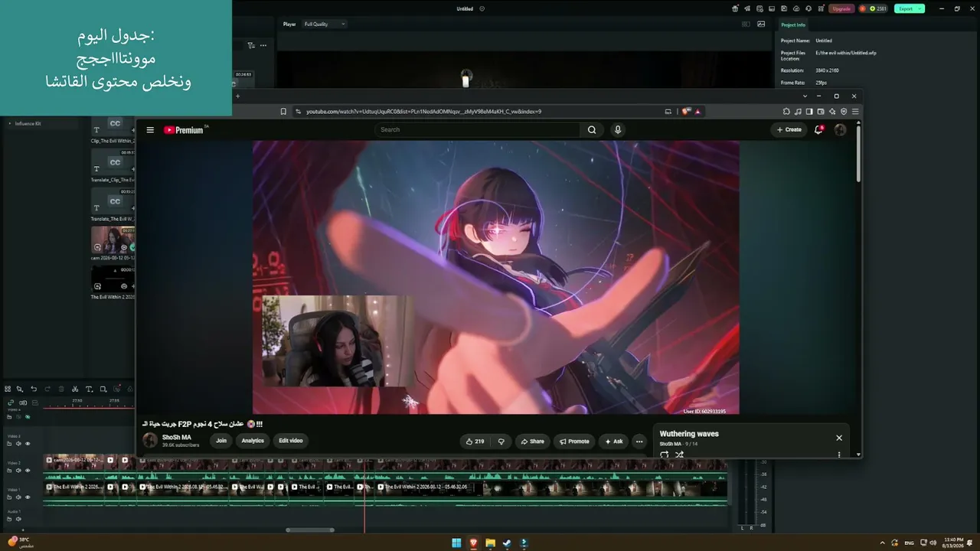Open more actions menu under the video
980x551 pixels.
[639, 442]
